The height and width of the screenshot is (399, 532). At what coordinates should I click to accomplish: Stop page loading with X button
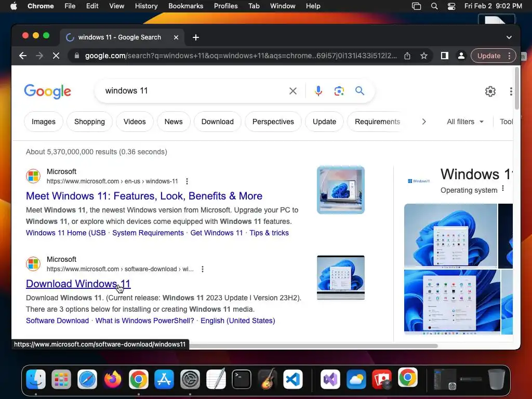click(x=56, y=56)
